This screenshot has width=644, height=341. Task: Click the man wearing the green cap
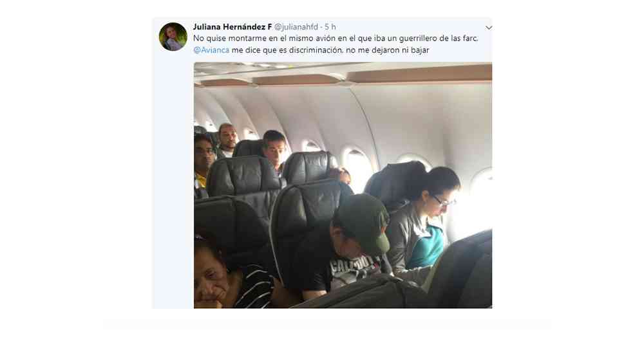tap(353, 242)
